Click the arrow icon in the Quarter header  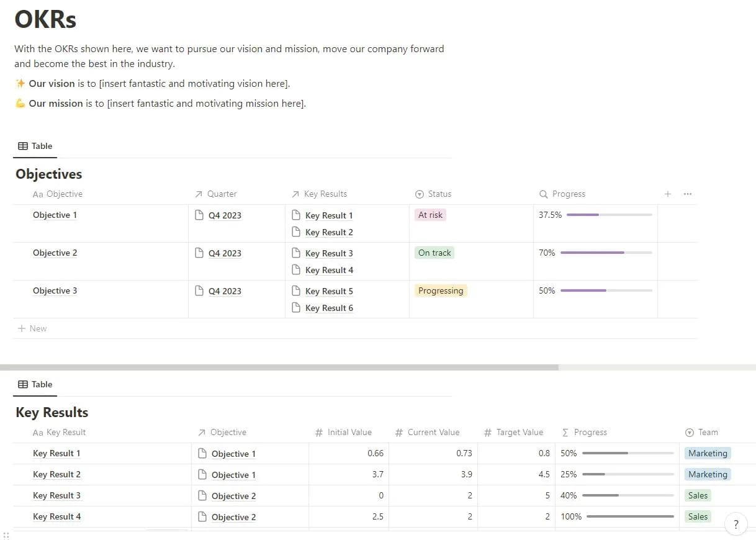pos(199,194)
